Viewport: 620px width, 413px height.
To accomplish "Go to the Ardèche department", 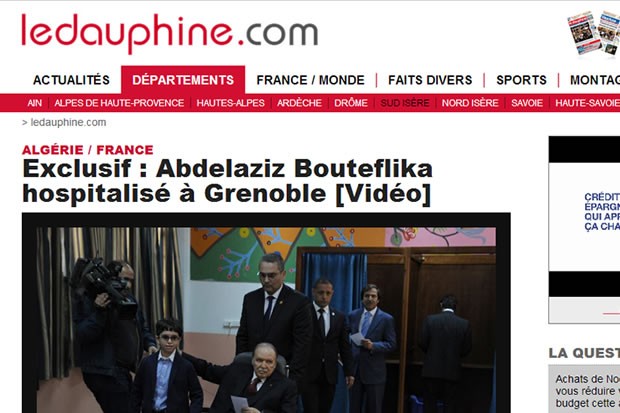I will (x=299, y=103).
